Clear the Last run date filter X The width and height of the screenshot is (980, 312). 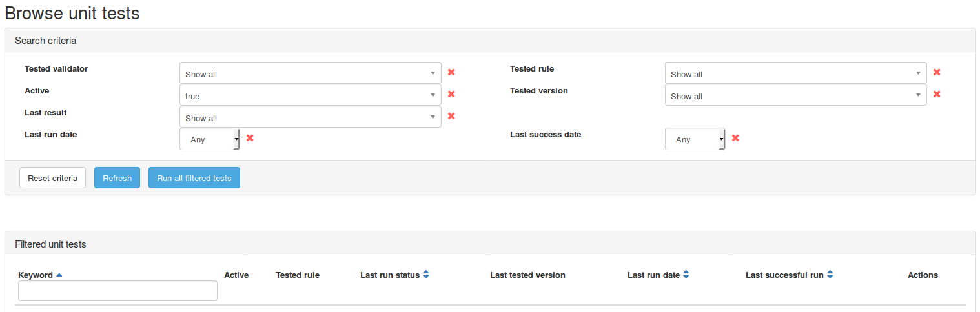(250, 138)
